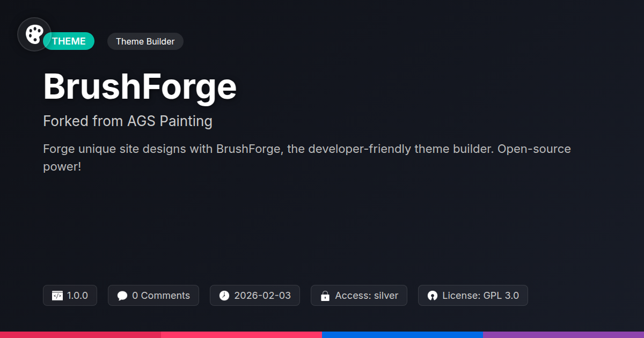
Task: Click the 1.0.0 version label
Action: coord(77,296)
